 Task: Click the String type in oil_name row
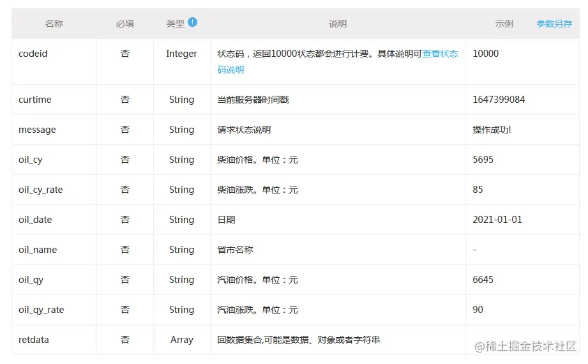tap(181, 250)
